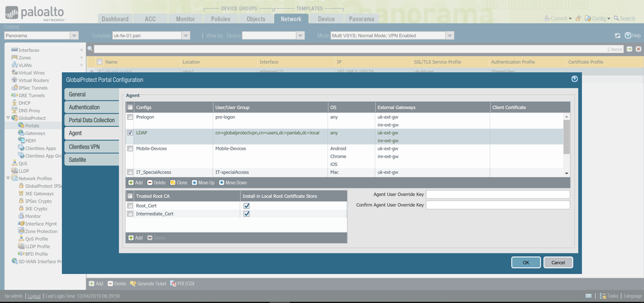Open the Template uk-fw-01.pan dropdown
The image size is (644, 303).
point(186,35)
